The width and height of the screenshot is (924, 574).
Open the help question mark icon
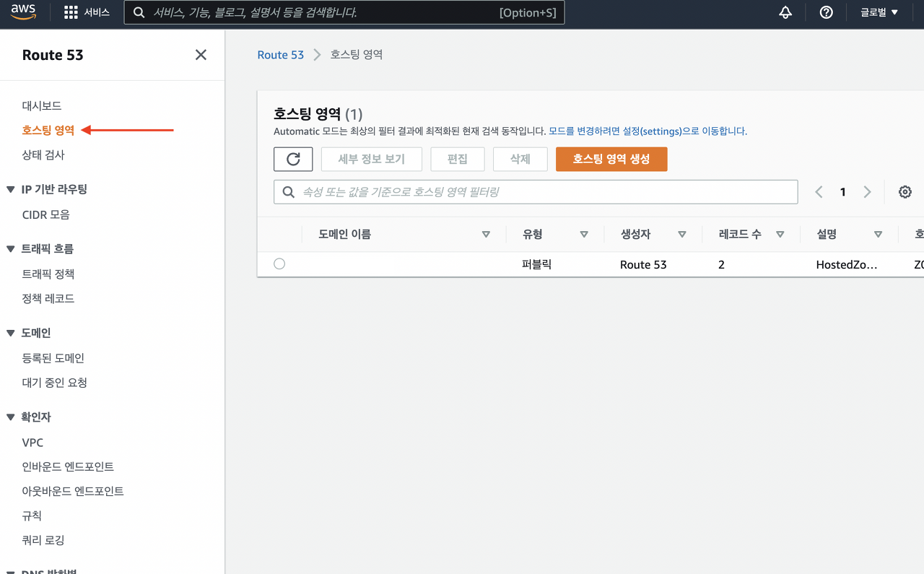pyautogui.click(x=827, y=12)
